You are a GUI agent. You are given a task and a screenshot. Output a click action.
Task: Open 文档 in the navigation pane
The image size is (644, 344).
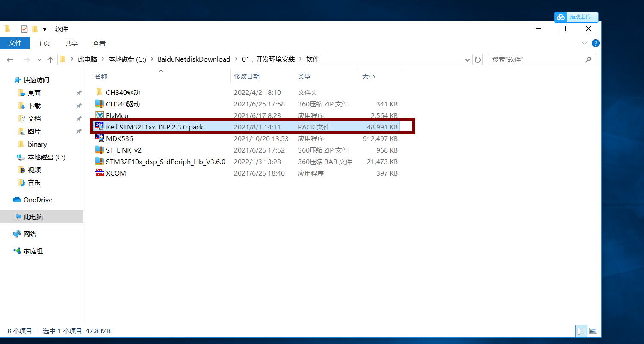click(x=34, y=118)
